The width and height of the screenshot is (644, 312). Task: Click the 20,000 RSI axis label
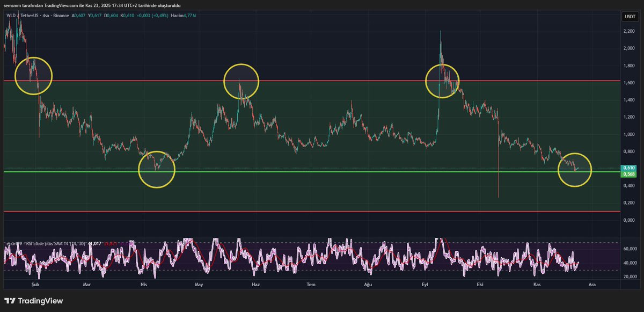(x=629, y=277)
